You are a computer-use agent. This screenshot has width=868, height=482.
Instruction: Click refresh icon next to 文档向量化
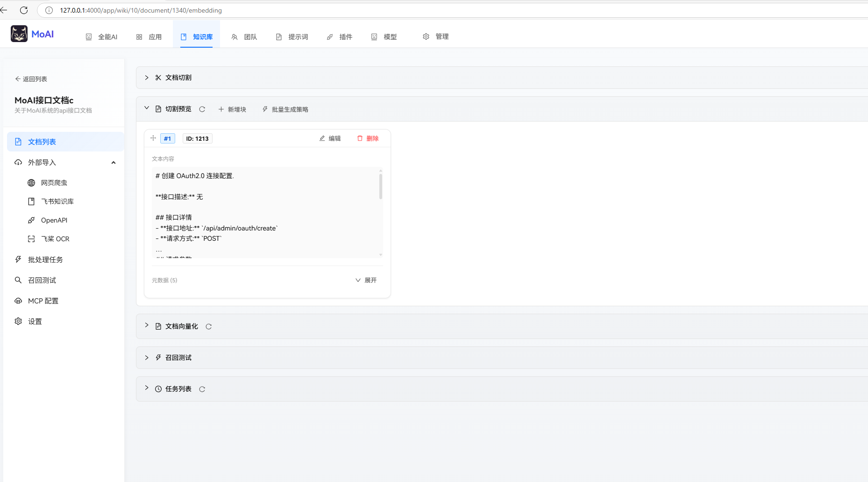pos(209,327)
